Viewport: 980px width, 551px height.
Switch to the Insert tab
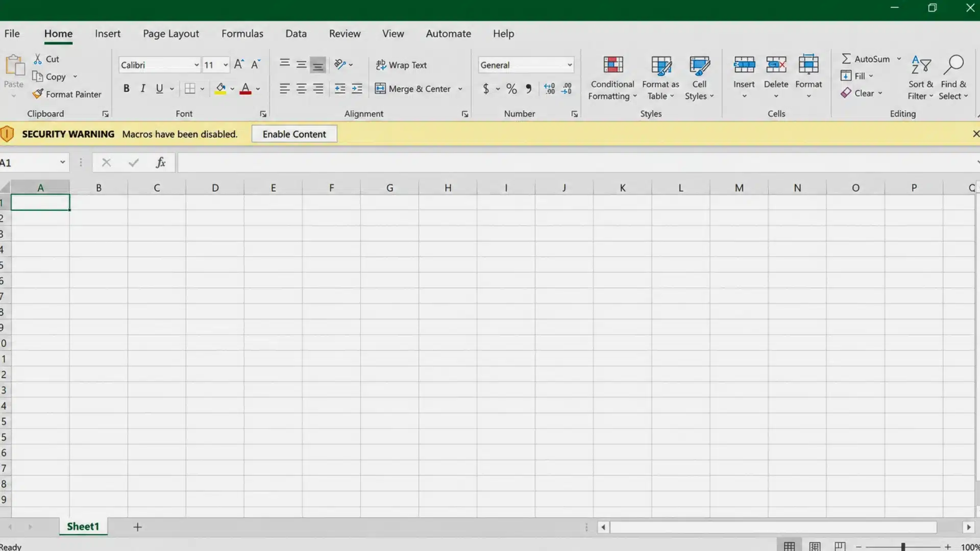(x=108, y=34)
